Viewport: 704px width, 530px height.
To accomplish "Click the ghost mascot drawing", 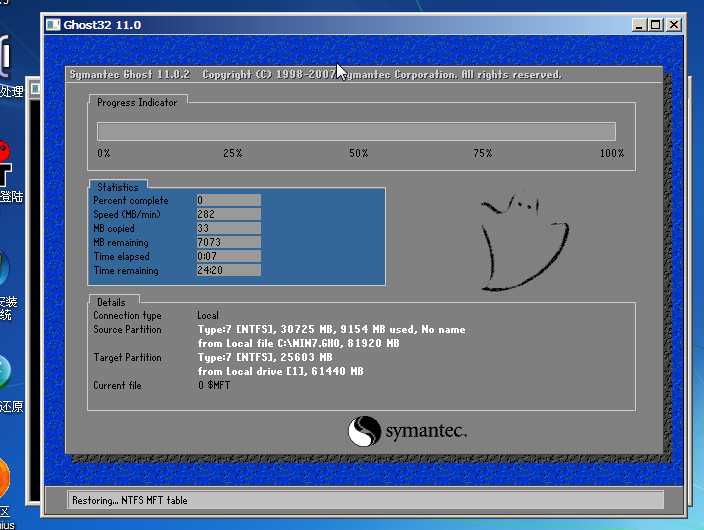I will [x=524, y=243].
